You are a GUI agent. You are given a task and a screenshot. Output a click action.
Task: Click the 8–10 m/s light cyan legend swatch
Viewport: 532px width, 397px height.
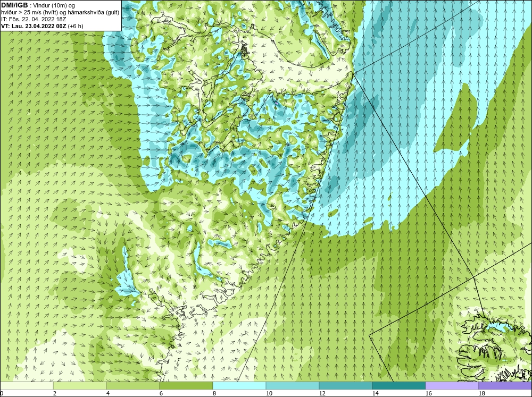coord(239,385)
